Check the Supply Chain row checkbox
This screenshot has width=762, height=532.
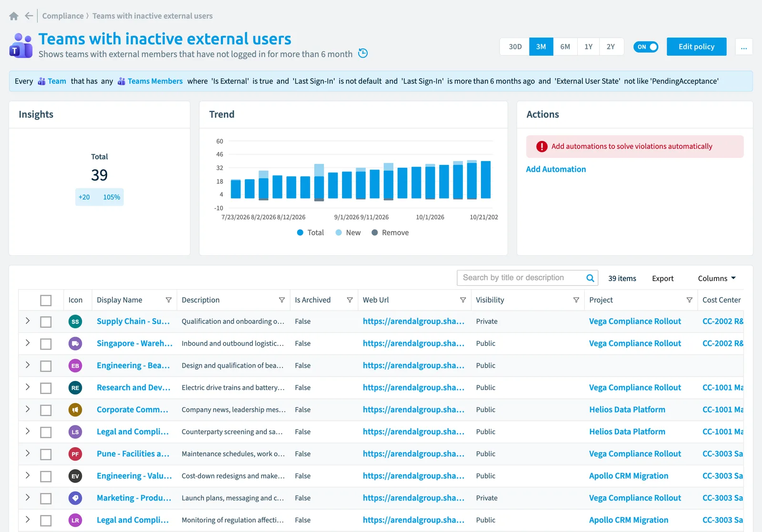46,322
